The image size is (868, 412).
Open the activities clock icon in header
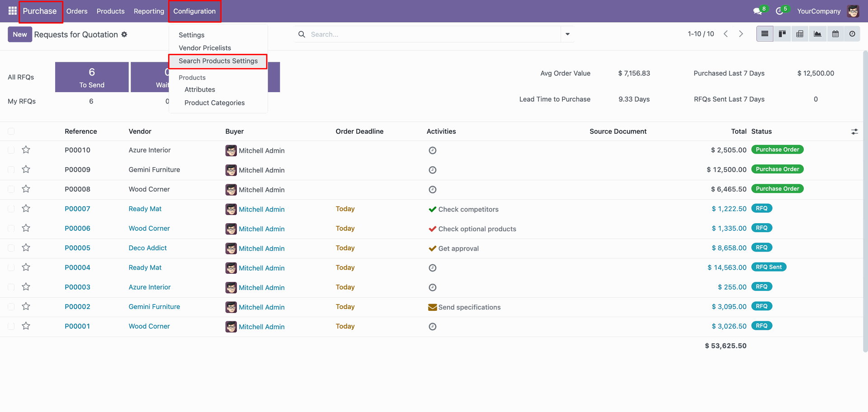(x=779, y=11)
